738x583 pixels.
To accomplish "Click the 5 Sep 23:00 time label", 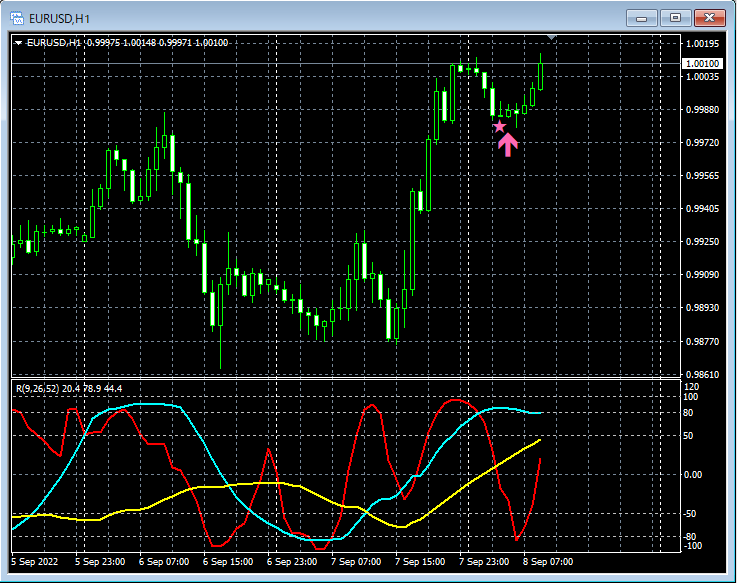I will [100, 562].
